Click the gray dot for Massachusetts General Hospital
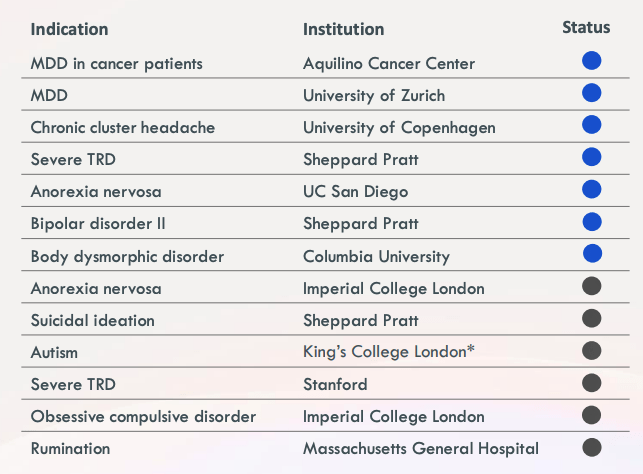 [591, 447]
